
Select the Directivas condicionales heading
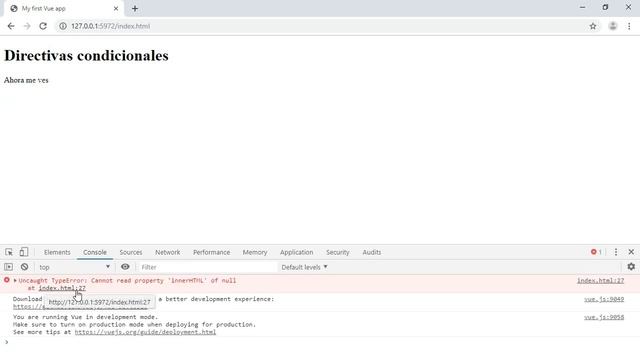click(86, 56)
